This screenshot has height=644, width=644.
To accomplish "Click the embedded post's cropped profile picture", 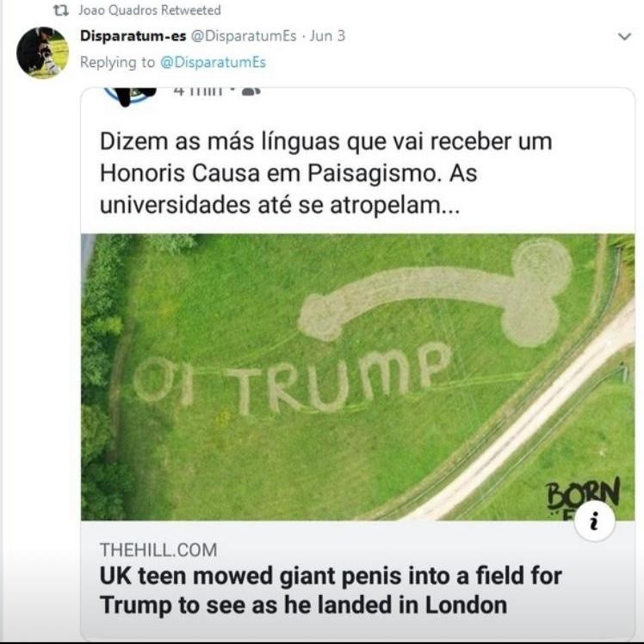I will 130,96.
